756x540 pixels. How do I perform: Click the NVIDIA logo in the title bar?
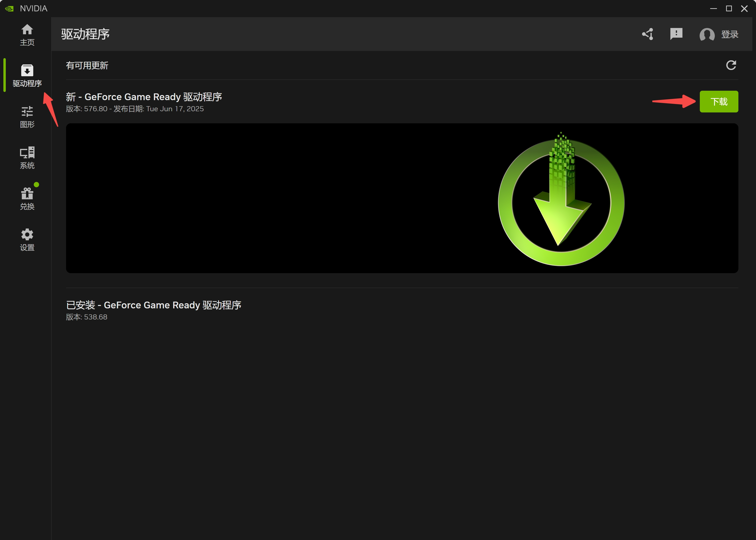9,9
